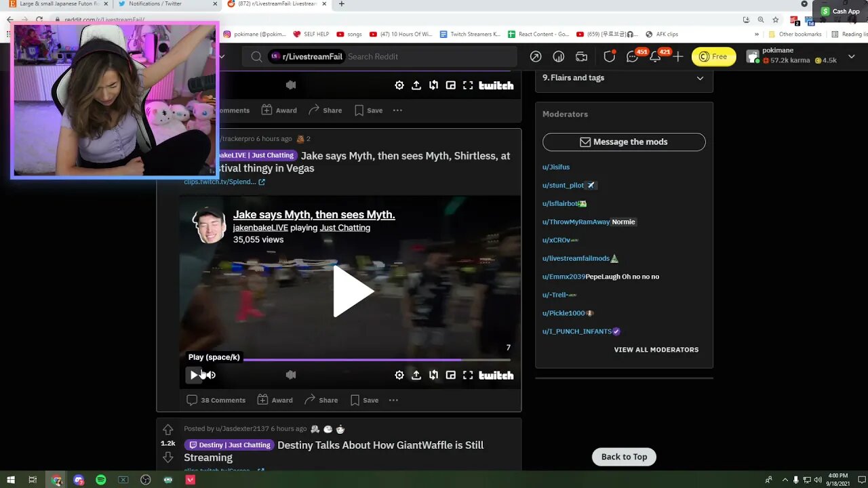Open the All chart icon in Reddit header
868x488 pixels.
(559, 57)
